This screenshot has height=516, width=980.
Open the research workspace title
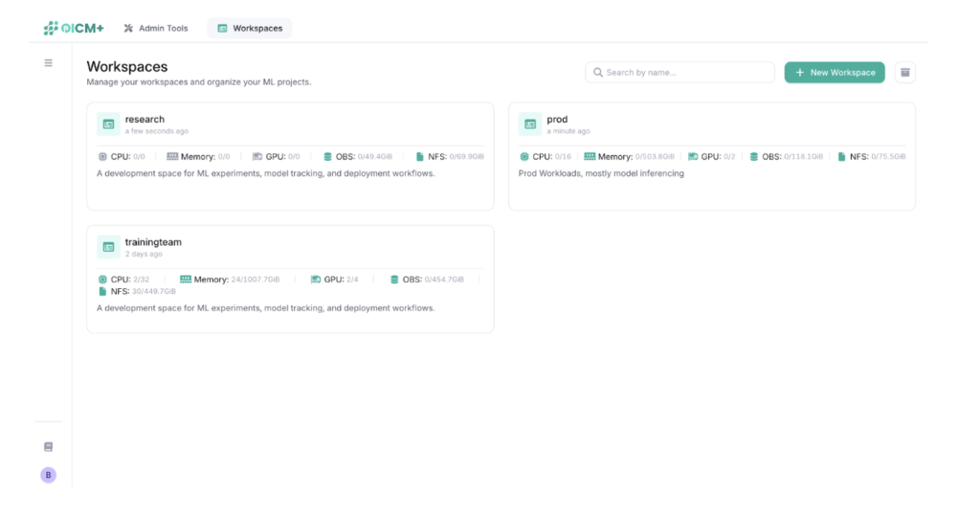click(x=145, y=120)
